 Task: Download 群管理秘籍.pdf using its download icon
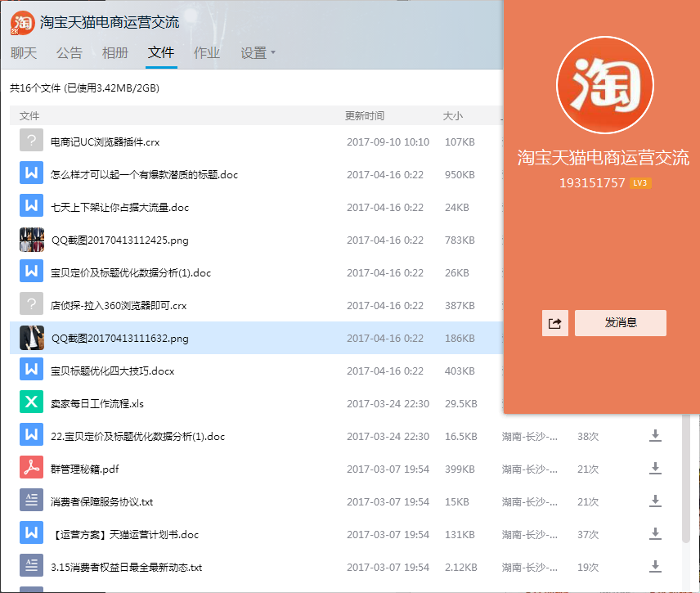coord(655,468)
